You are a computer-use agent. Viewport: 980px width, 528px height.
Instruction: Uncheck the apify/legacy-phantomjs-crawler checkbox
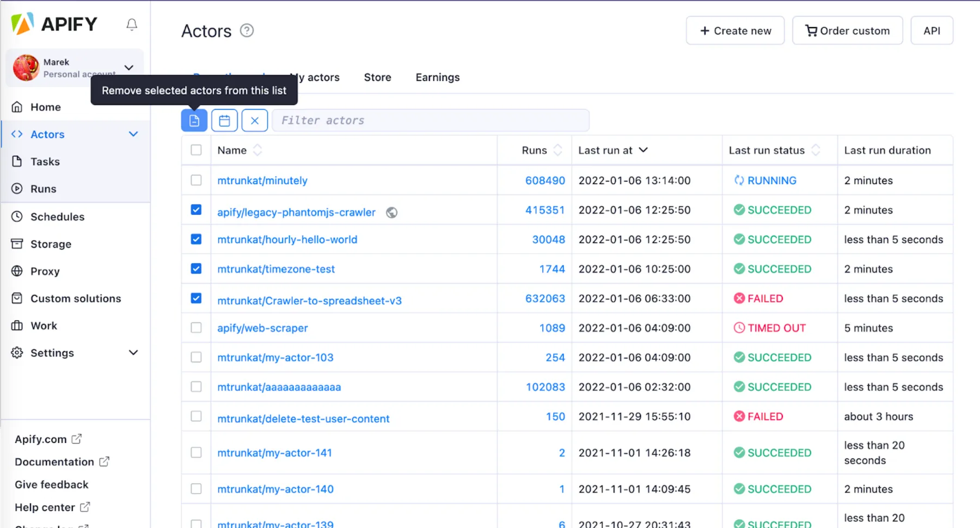(x=196, y=210)
